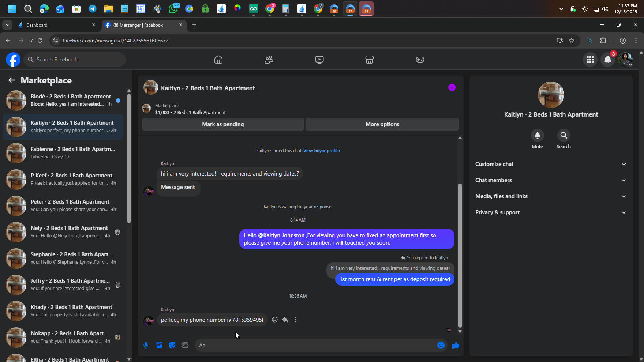Mute the Kaitlyn conversation
Screen dimensions: 644x362
538,135
